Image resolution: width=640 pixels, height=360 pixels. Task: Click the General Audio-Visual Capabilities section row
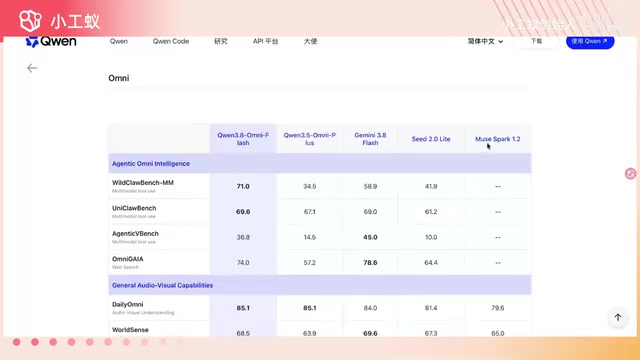[x=320, y=285]
